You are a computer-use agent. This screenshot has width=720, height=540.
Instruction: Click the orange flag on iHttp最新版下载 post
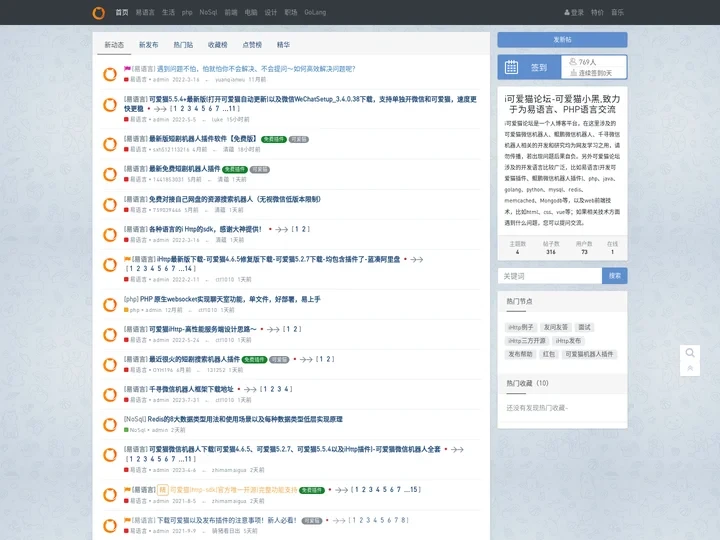pos(127,259)
